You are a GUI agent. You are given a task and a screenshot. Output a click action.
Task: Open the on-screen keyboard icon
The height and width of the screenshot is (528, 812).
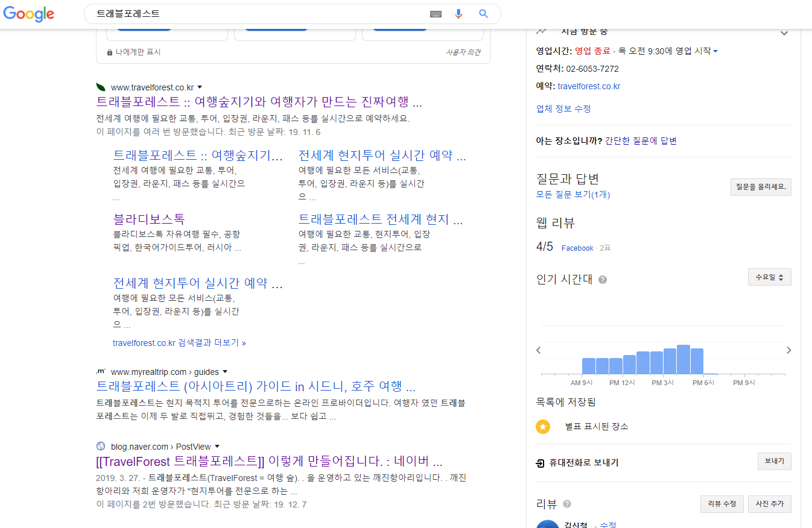[x=436, y=14]
